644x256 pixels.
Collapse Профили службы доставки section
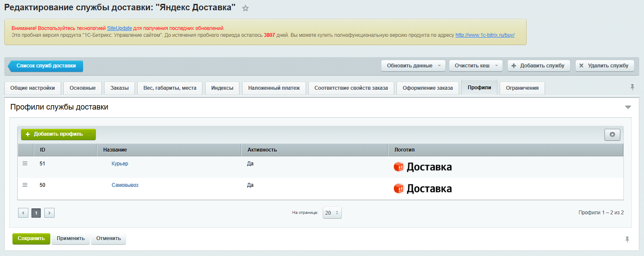coord(628,107)
